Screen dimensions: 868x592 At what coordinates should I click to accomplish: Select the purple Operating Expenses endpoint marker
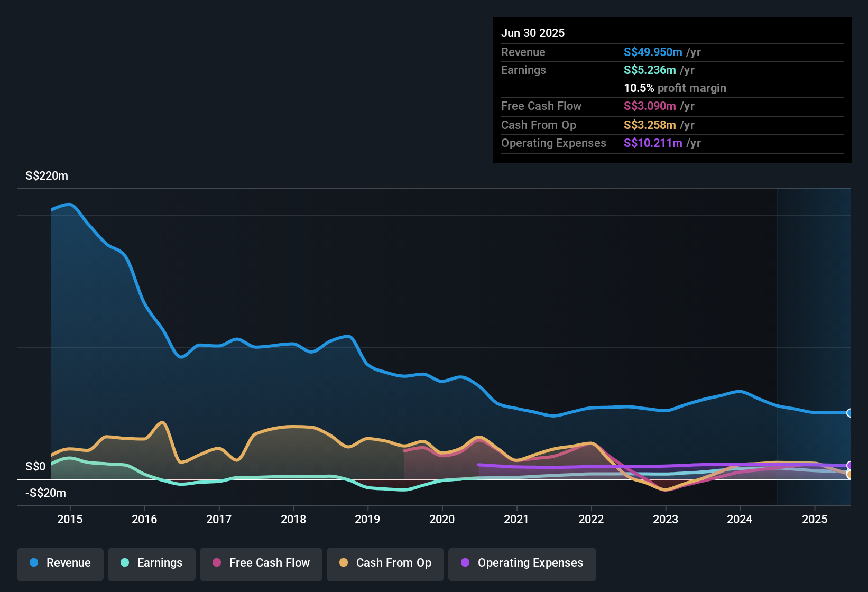click(849, 465)
